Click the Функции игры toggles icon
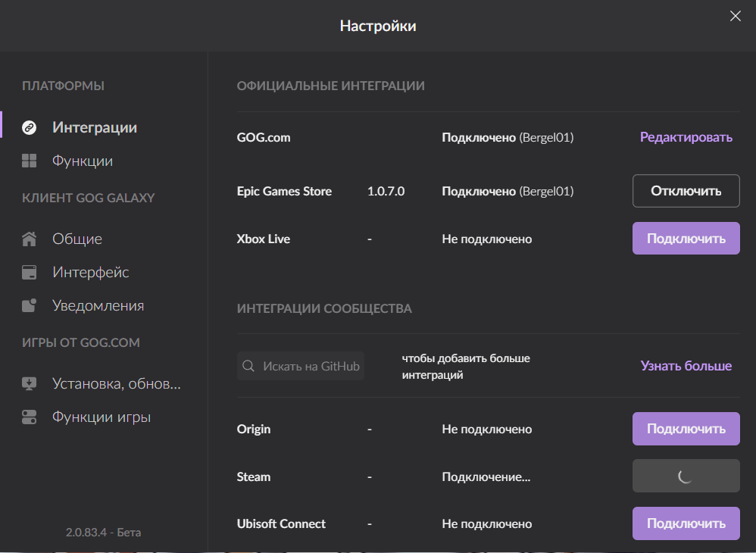 (x=29, y=417)
